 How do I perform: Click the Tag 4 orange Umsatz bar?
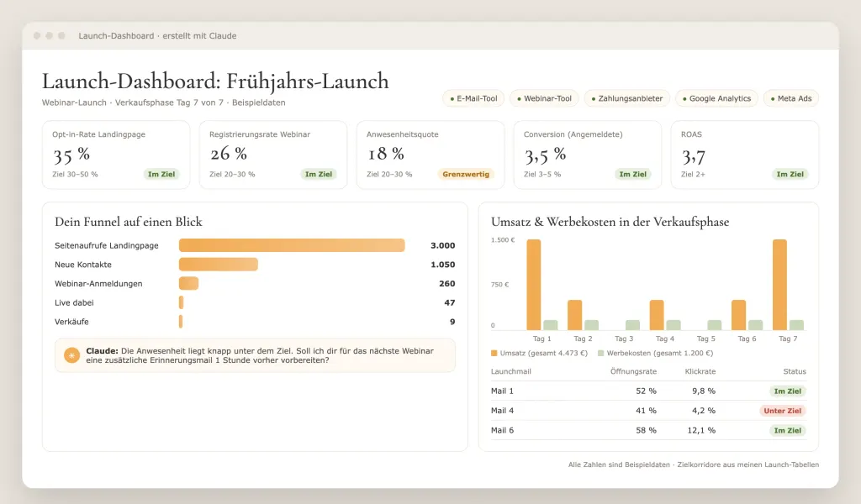pos(657,315)
